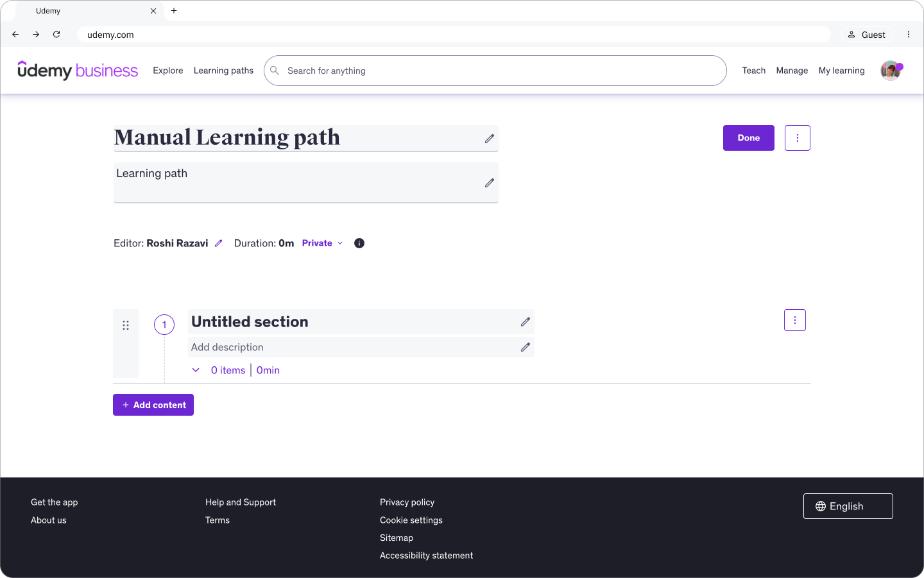Click the Add description pencil icon
Screen dimensions: 924x578
coord(526,347)
